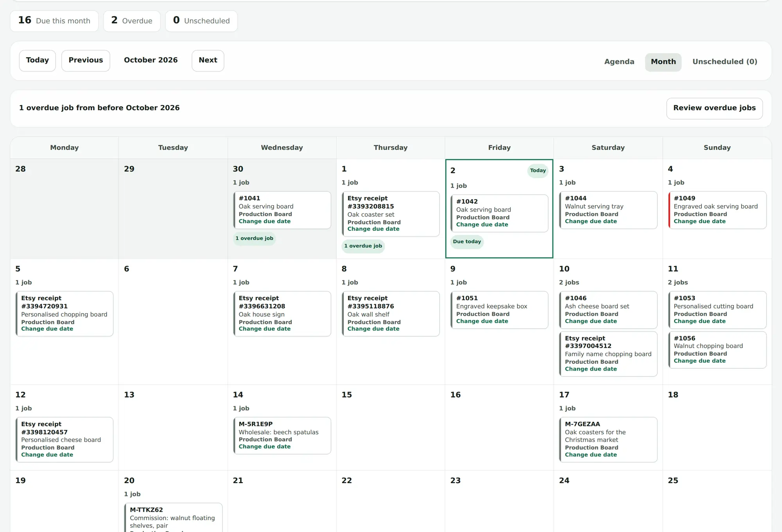Click job title #1049

pos(684,198)
